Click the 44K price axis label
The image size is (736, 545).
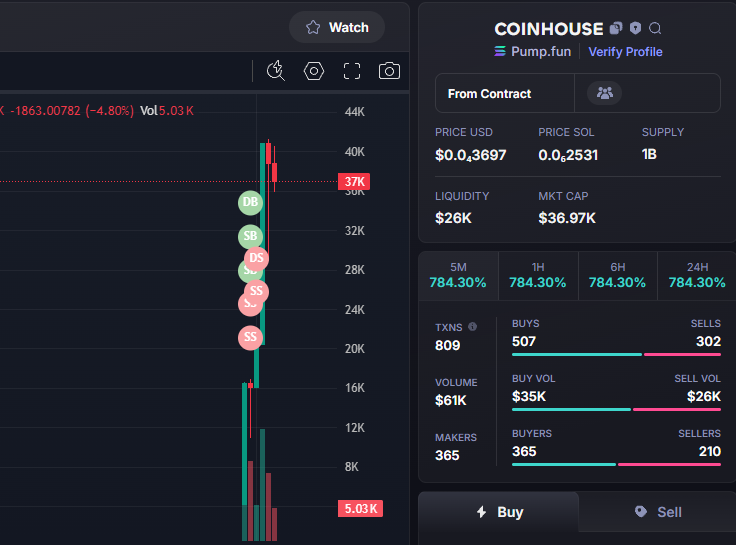click(354, 112)
